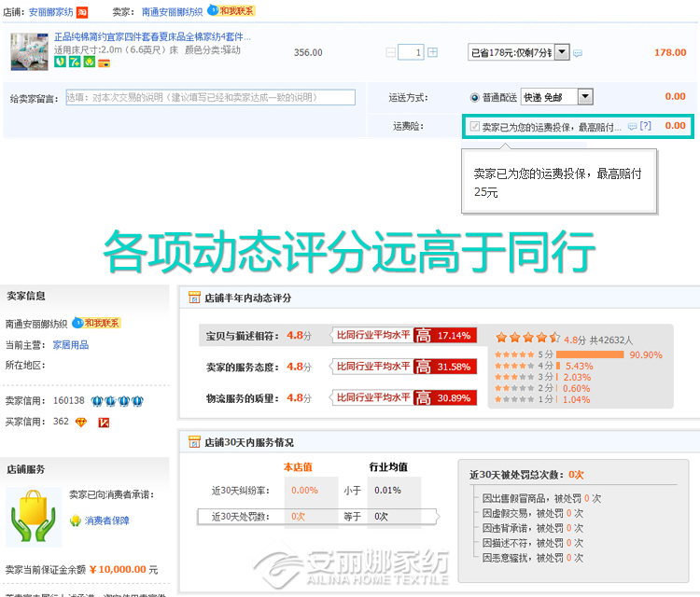This screenshot has width=700, height=597.
Task: Open the 家居用品 main category link
Action: tap(71, 345)
